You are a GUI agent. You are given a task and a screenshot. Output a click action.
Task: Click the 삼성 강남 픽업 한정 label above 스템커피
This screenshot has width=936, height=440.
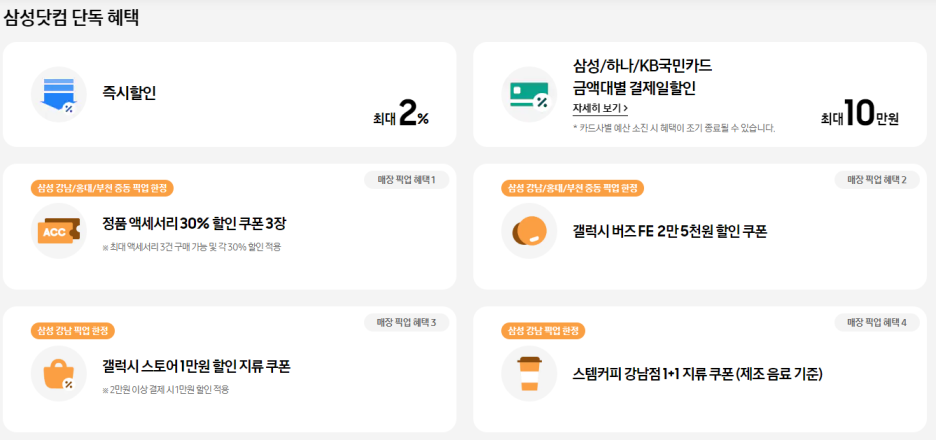[543, 330]
